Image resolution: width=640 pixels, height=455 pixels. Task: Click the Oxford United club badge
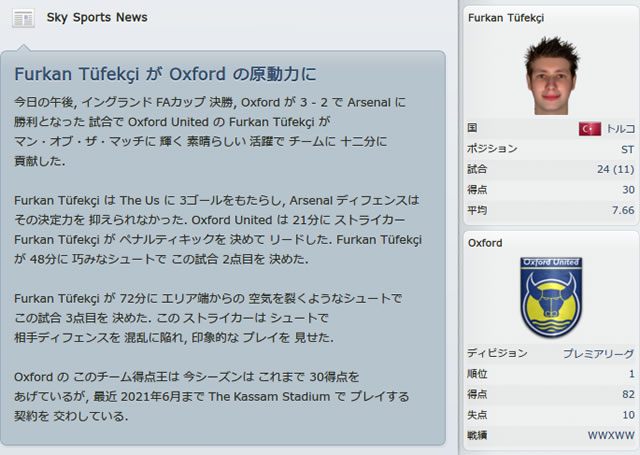click(551, 297)
